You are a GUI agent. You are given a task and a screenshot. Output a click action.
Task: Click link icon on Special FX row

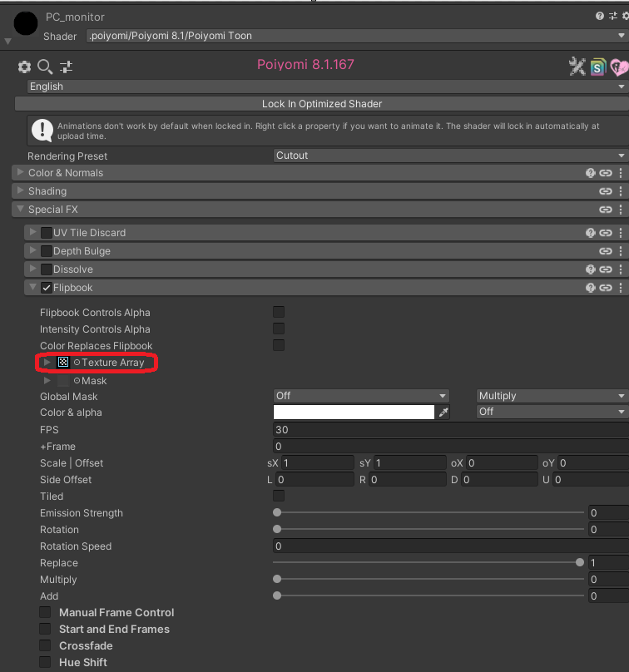pos(606,210)
